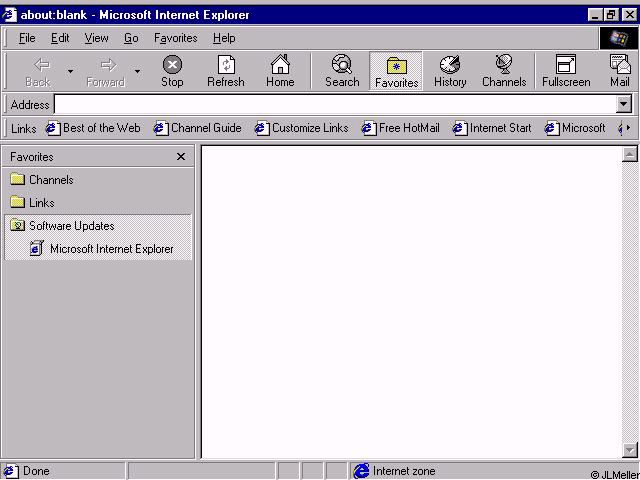This screenshot has height=480, width=640.
Task: Click the disabled Back toolbar button
Action: coord(38,71)
